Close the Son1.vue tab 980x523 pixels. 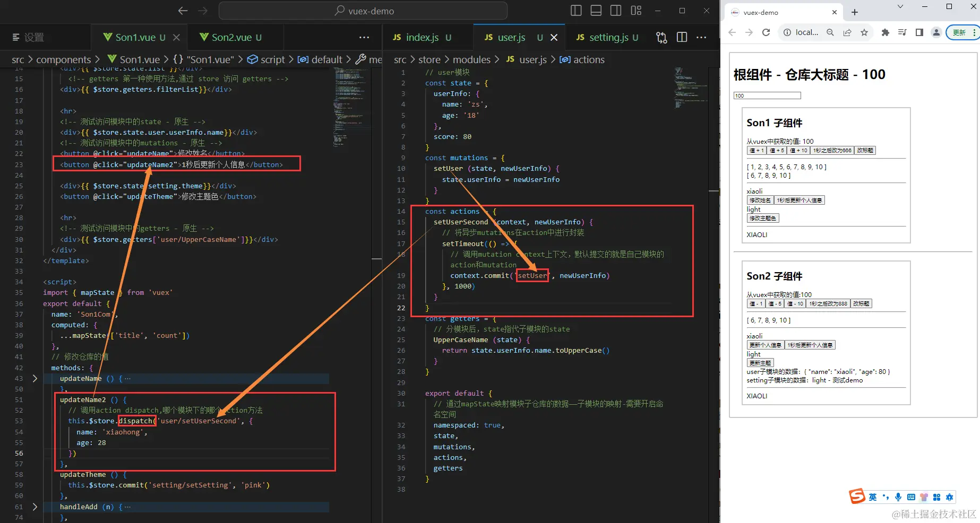(x=177, y=37)
